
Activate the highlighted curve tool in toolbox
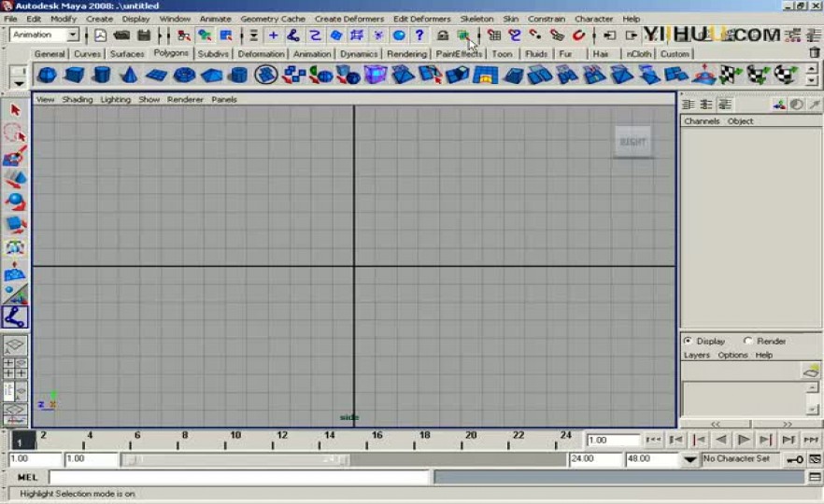(x=15, y=317)
